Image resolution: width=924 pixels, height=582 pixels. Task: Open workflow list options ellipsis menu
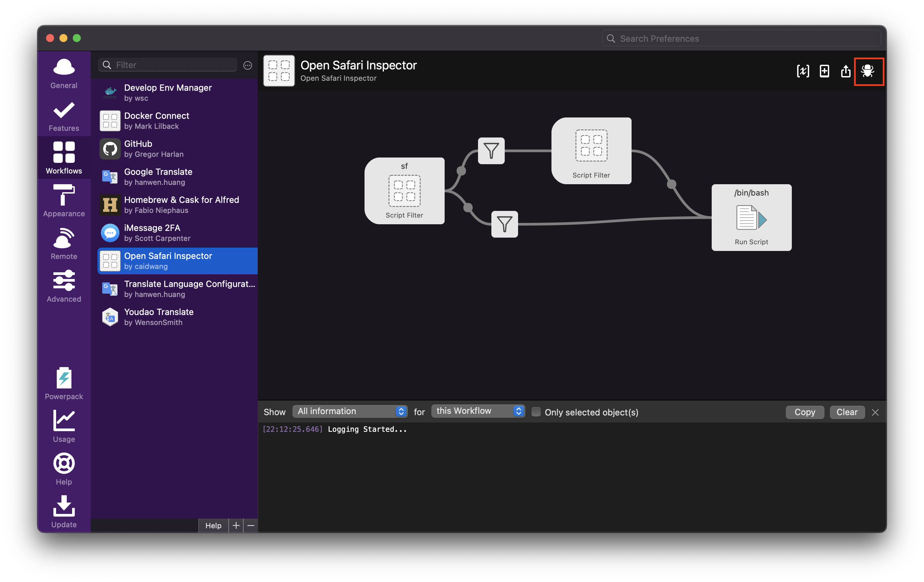(247, 65)
